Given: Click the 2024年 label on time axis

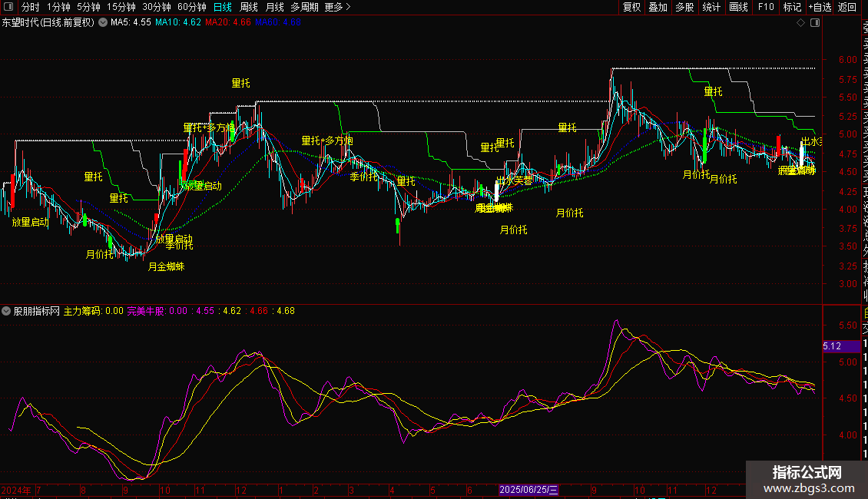Looking at the screenshot, I should pyautogui.click(x=16, y=490).
